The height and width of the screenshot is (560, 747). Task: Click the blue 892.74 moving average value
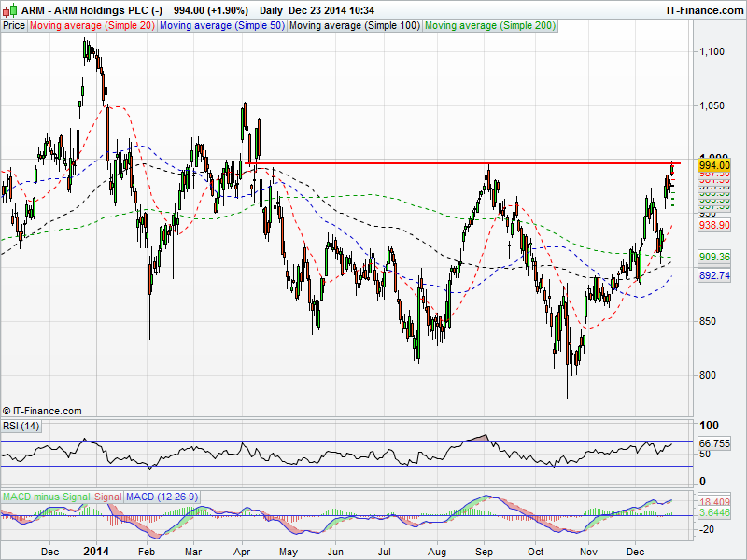(x=714, y=275)
